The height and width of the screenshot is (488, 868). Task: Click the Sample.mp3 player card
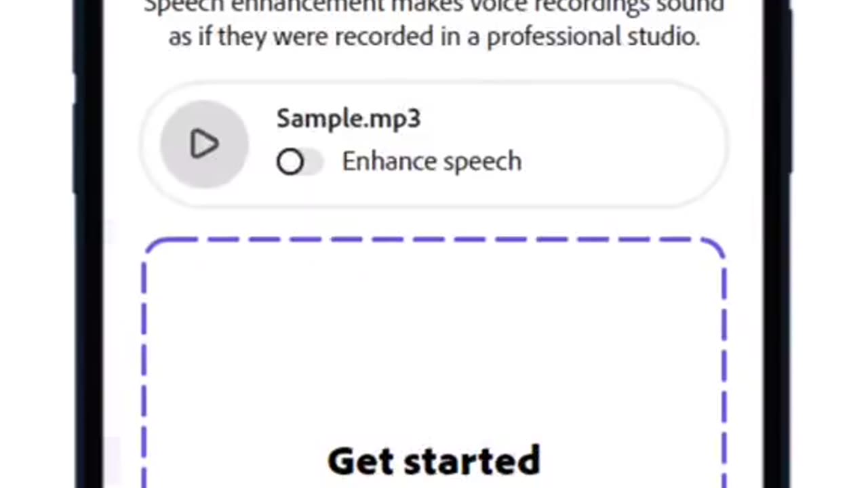[434, 144]
